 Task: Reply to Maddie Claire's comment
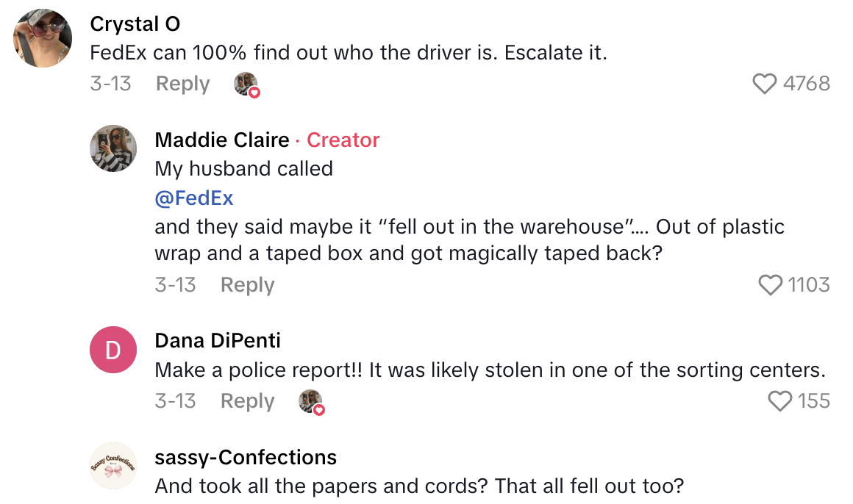(247, 285)
